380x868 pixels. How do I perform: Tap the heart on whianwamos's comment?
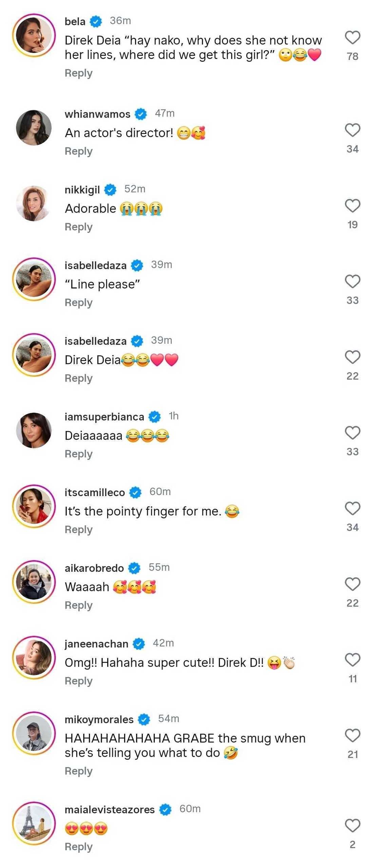pyautogui.click(x=352, y=130)
